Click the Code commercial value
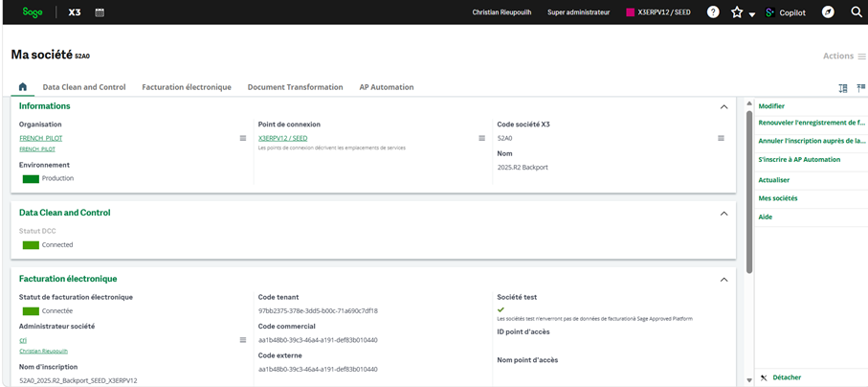Viewport: 868px width, 387px height. click(x=319, y=340)
